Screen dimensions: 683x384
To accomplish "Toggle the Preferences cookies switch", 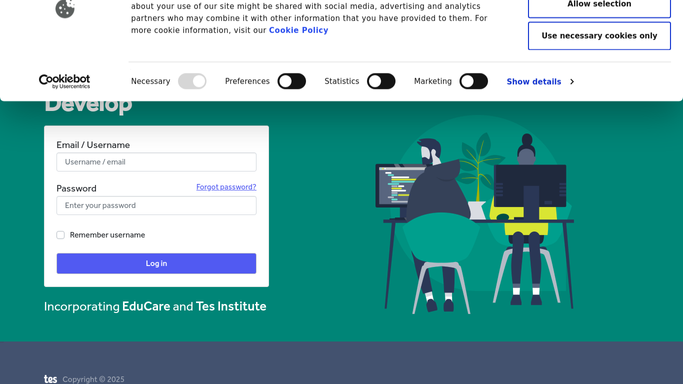I will [292, 81].
